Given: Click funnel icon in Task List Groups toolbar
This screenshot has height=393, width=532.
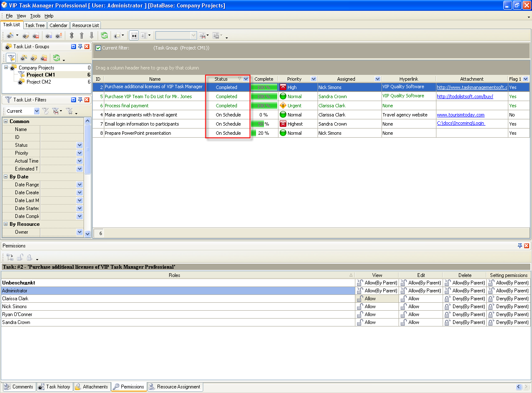Looking at the screenshot, I should coord(11,58).
